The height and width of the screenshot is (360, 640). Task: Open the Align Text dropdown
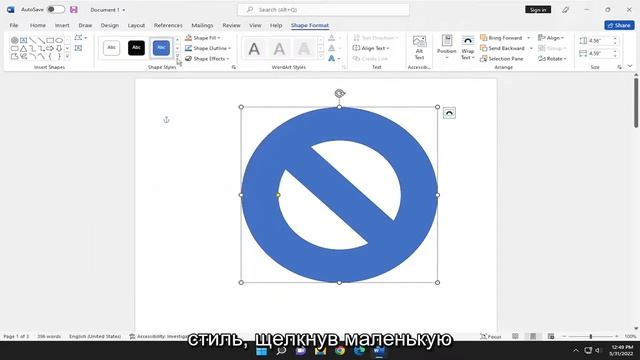371,48
